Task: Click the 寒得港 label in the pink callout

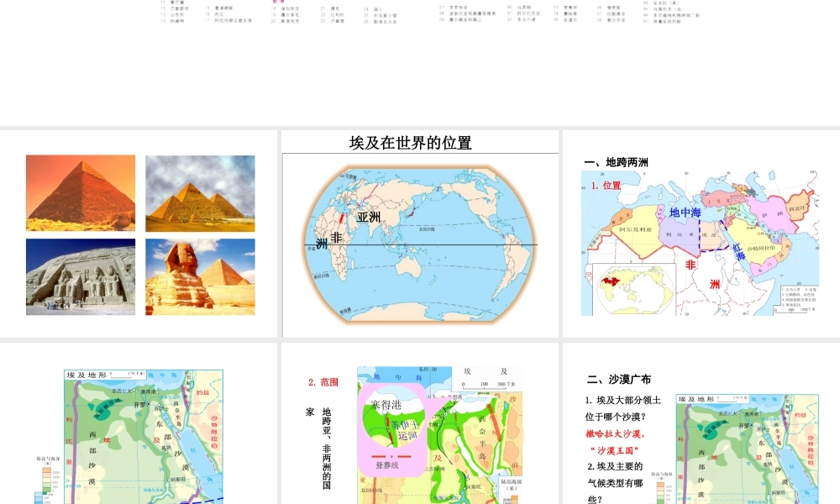Action: 386,405
